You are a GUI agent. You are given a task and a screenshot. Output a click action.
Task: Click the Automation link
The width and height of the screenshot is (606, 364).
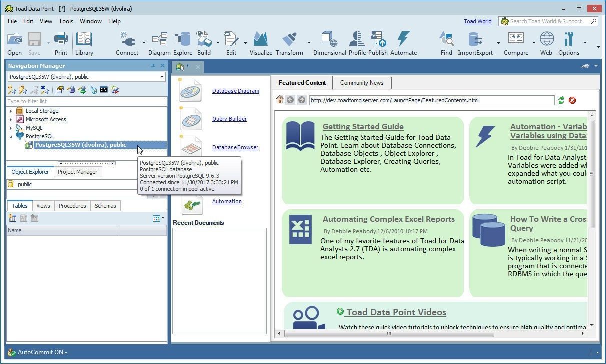click(x=227, y=201)
